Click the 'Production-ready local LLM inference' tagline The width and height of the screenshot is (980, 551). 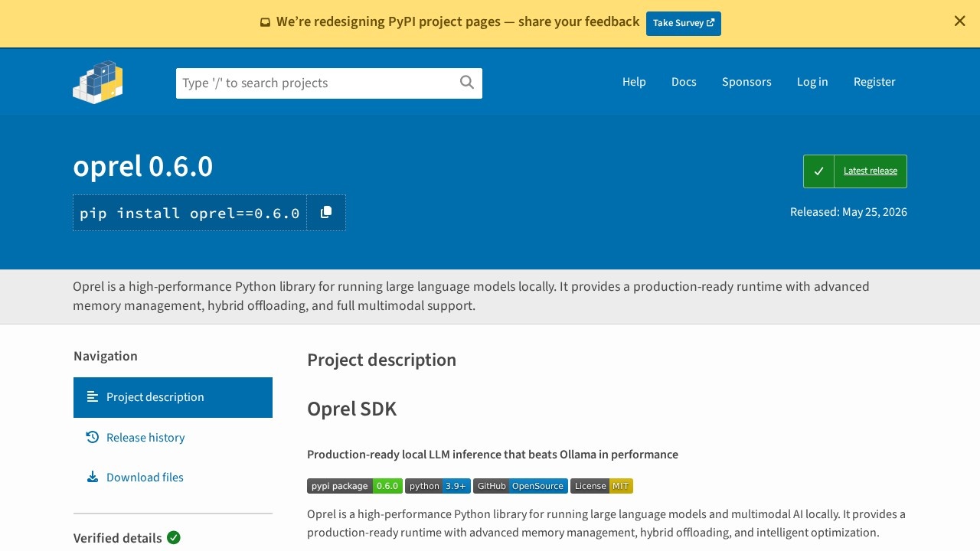pos(492,455)
